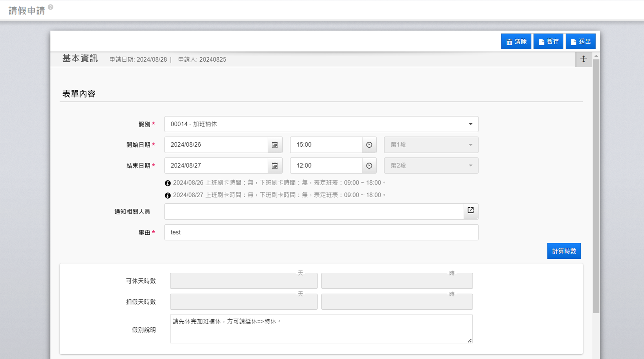Expand the 基本資訊 section with plus

coord(583,59)
